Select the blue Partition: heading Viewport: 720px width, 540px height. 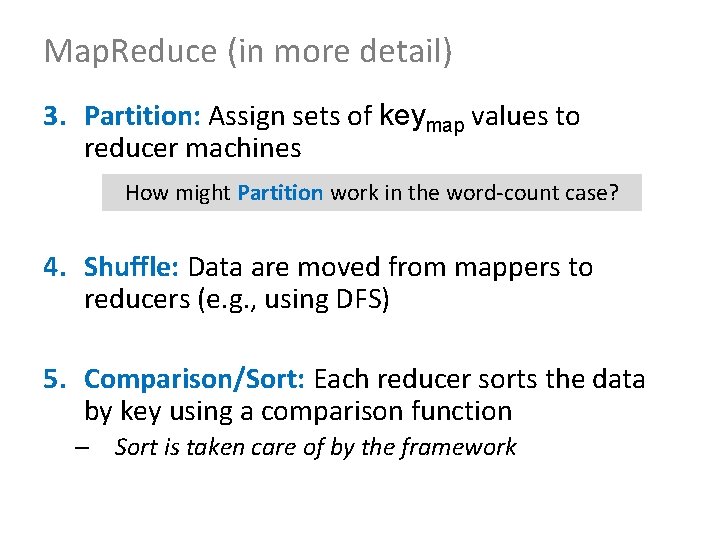[142, 116]
